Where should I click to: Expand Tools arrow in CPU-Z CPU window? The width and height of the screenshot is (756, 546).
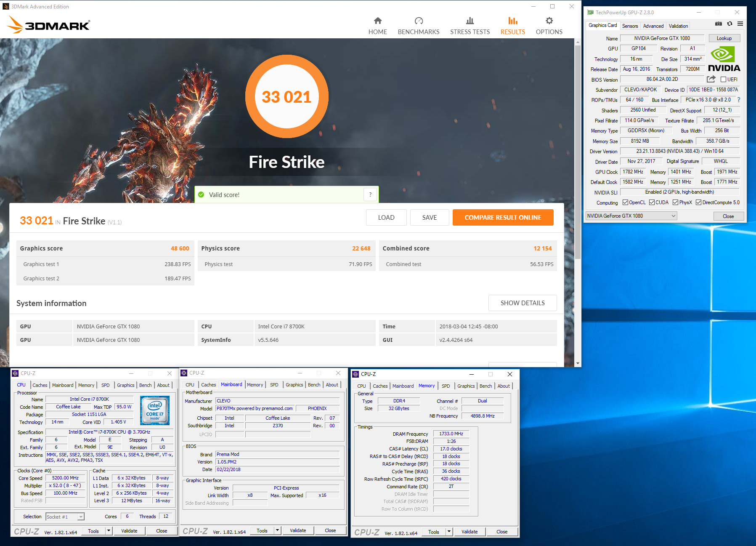point(109,531)
